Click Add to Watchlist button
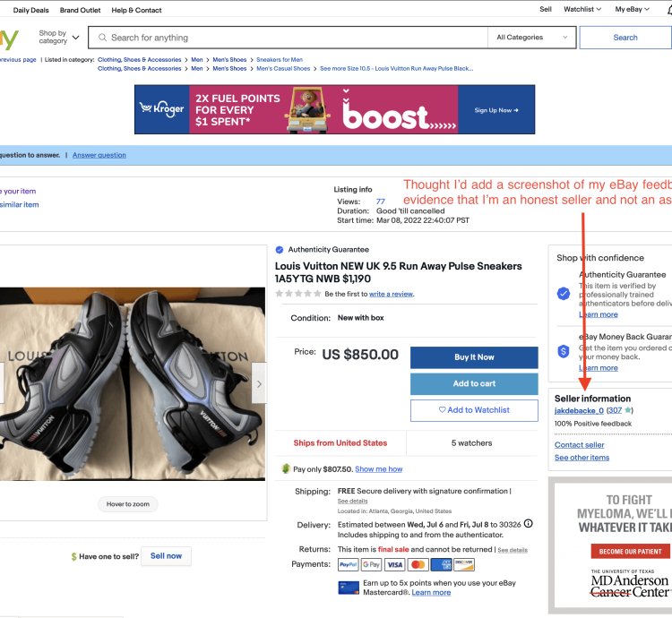This screenshot has height=618, width=672. pos(474,410)
